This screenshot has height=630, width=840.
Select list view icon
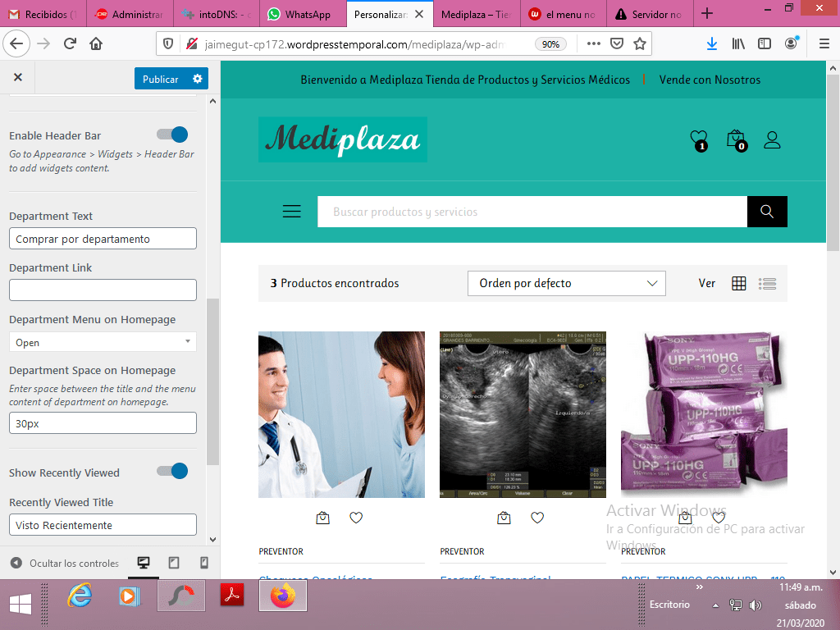click(x=767, y=283)
